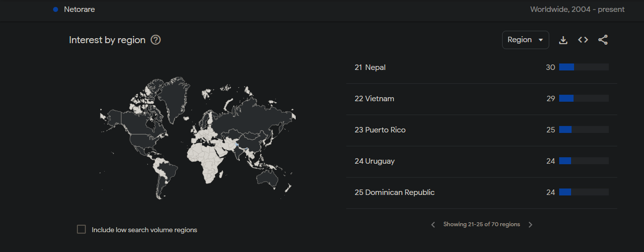Open the Uruguay region entry
The width and height of the screenshot is (644, 252).
tap(482, 161)
